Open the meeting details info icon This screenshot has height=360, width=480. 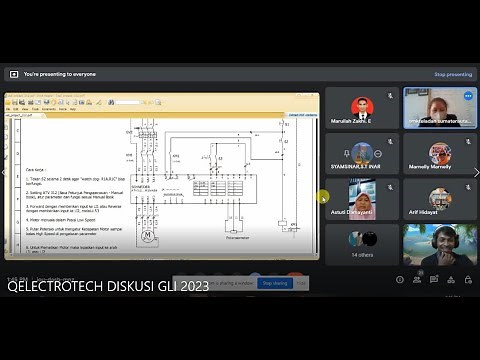click(400, 280)
